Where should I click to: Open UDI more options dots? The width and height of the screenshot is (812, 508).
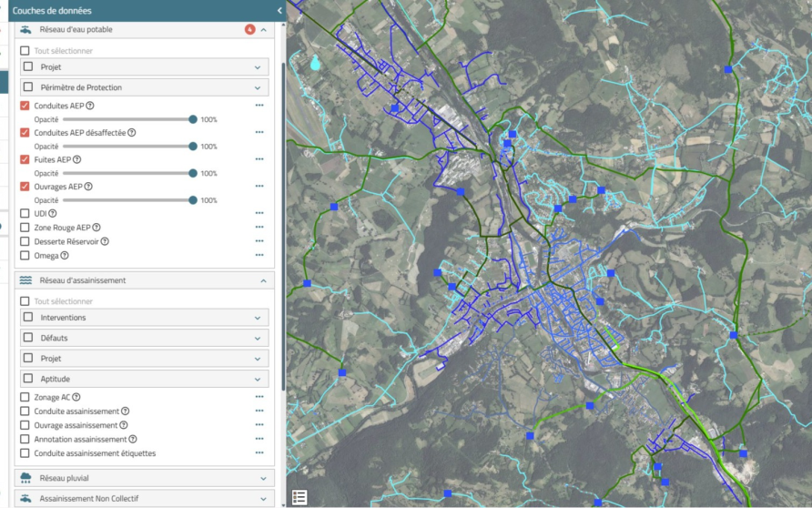point(259,213)
